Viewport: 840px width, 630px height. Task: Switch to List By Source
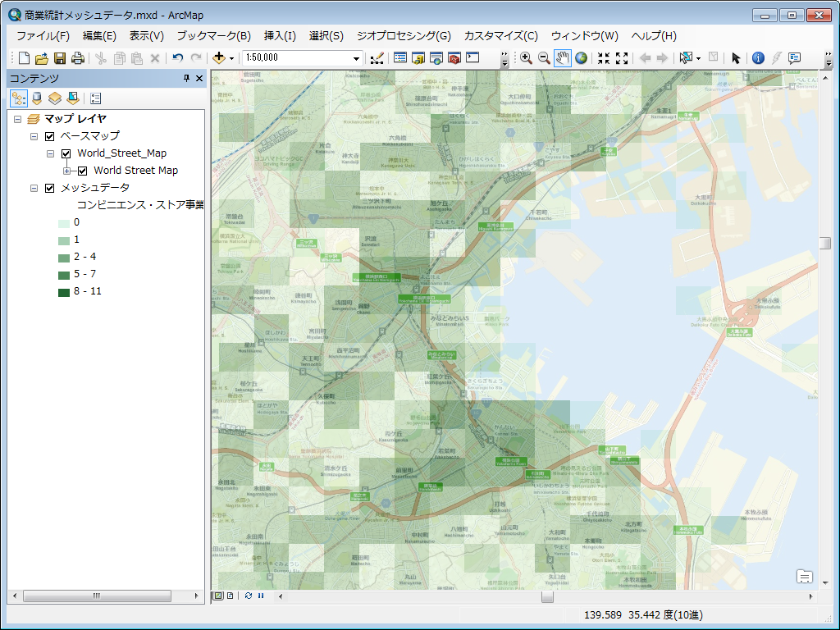tap(36, 98)
